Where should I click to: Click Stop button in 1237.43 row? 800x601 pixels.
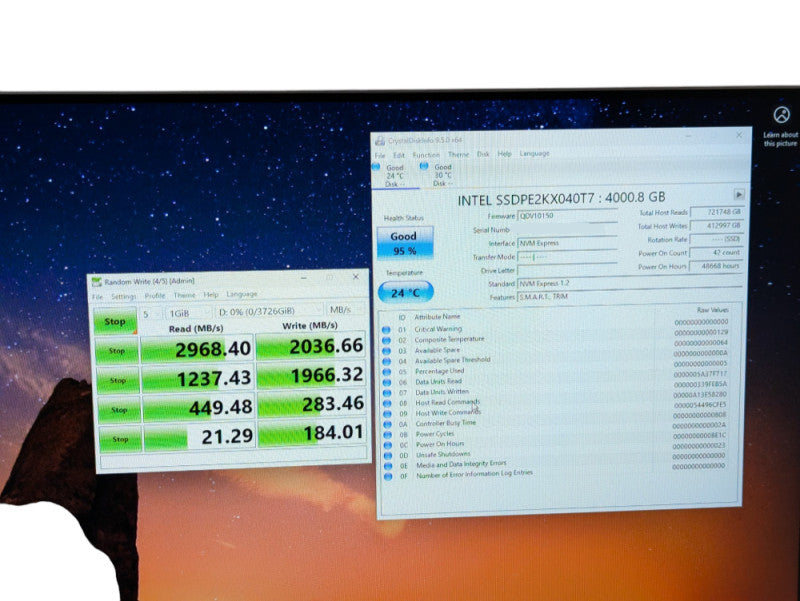pyautogui.click(x=118, y=381)
